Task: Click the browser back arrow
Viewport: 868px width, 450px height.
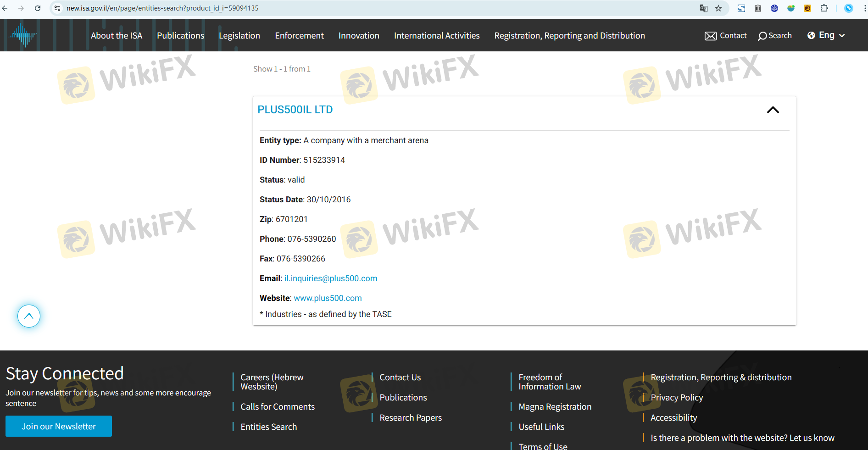Action: point(5,8)
